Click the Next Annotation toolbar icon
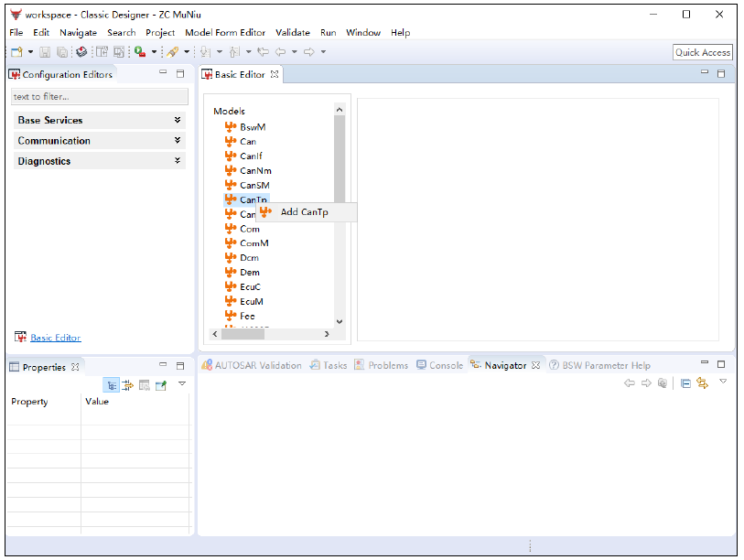This screenshot has height=560, width=744. (206, 52)
